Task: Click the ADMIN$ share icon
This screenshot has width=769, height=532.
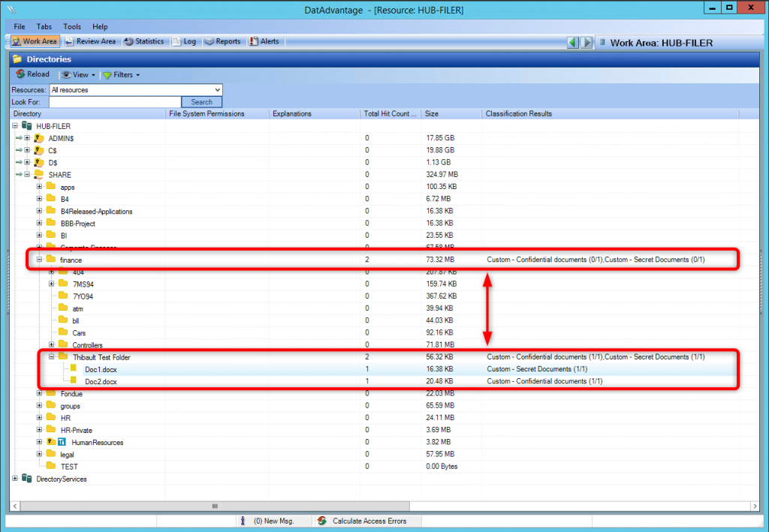Action: pos(39,138)
